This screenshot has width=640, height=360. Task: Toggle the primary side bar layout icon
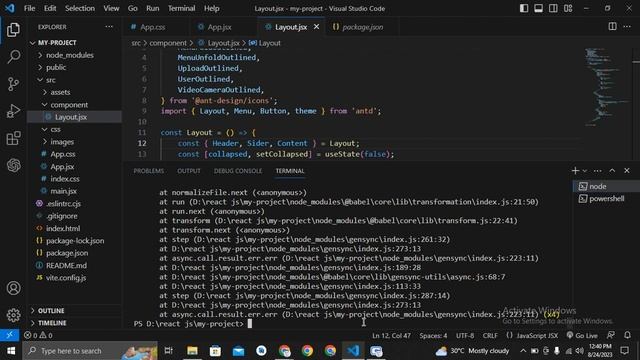point(524,8)
